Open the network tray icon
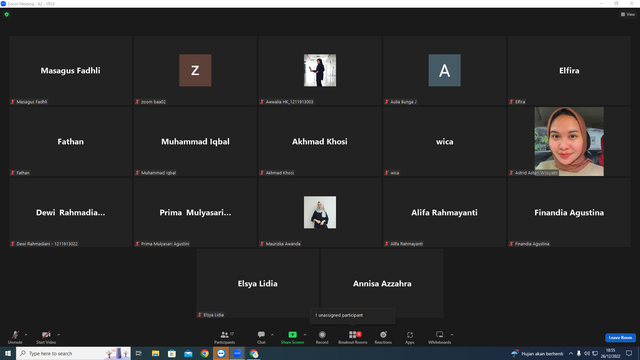Screen dimensions: 640x360 click(595, 353)
